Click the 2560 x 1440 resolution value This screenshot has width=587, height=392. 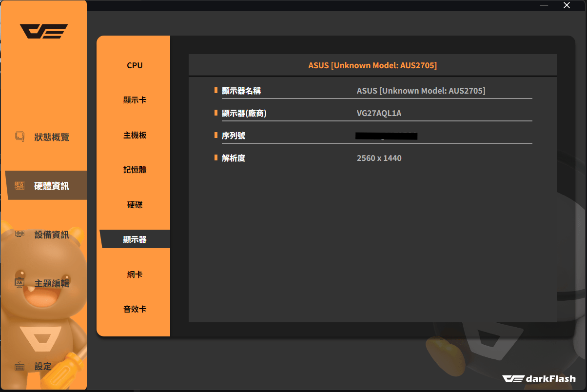coord(379,158)
